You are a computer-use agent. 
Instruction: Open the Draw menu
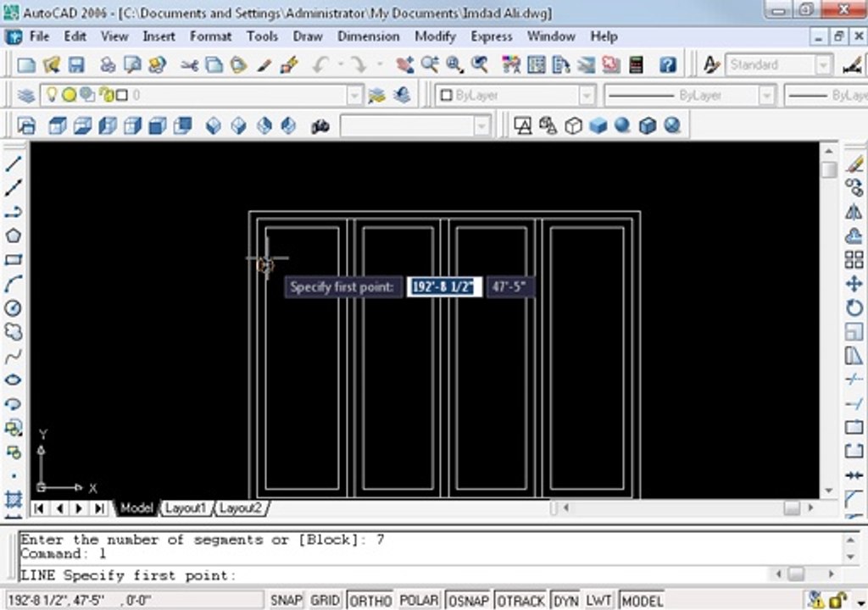click(308, 36)
